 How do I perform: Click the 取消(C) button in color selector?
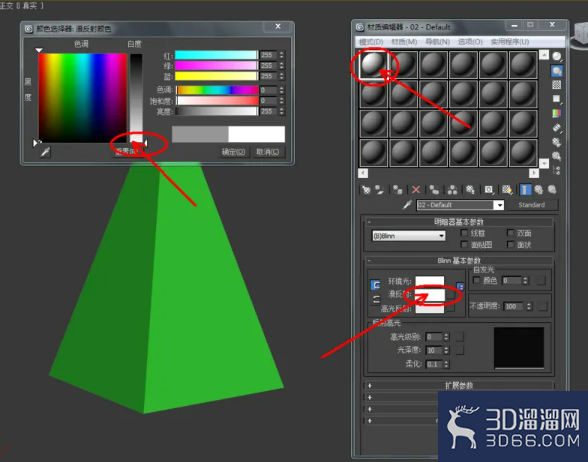tap(268, 152)
